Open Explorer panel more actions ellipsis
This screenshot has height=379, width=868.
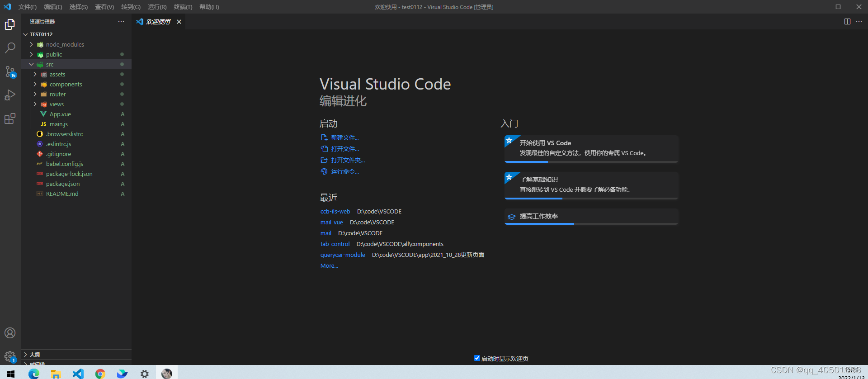[121, 22]
